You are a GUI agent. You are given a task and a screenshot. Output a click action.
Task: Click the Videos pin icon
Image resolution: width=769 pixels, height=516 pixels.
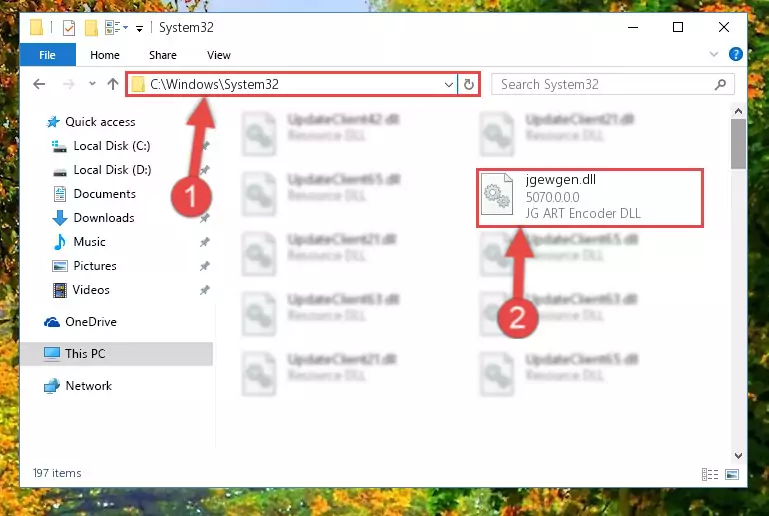[x=205, y=290]
